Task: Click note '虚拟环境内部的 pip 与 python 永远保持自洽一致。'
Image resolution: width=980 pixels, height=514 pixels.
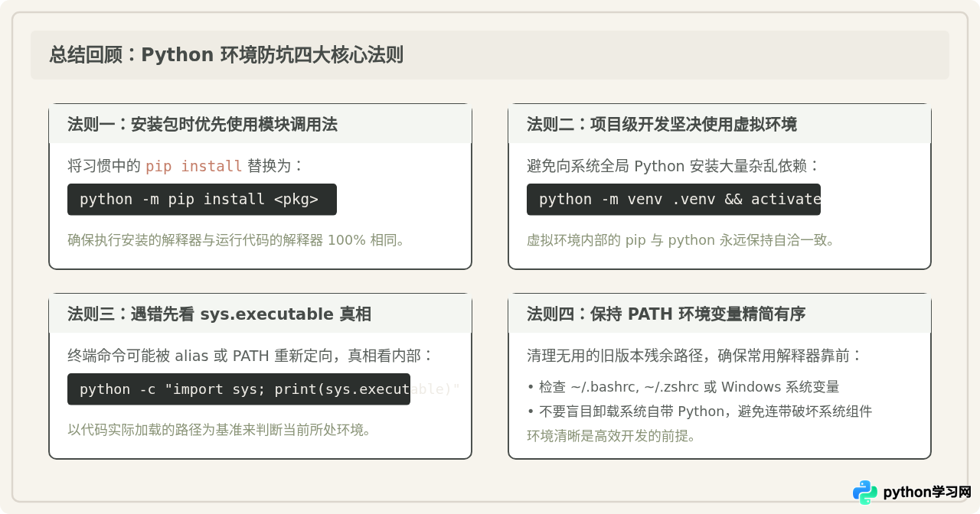Action: (x=681, y=240)
